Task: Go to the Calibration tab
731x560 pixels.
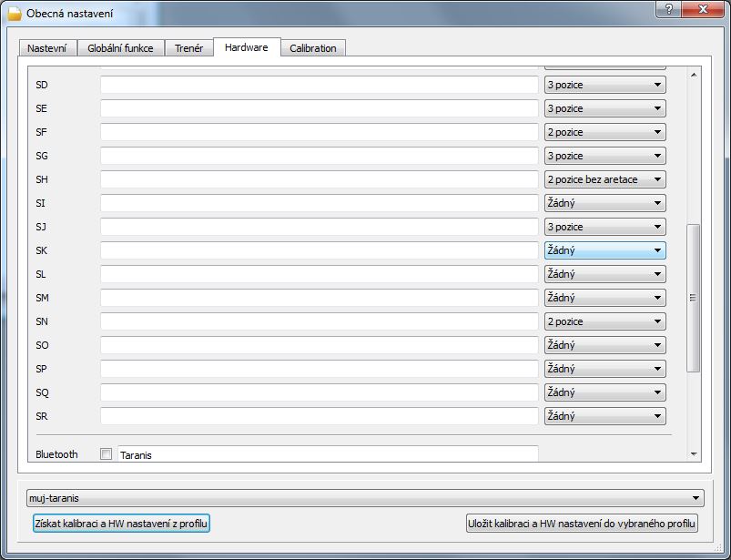Action: pos(313,48)
